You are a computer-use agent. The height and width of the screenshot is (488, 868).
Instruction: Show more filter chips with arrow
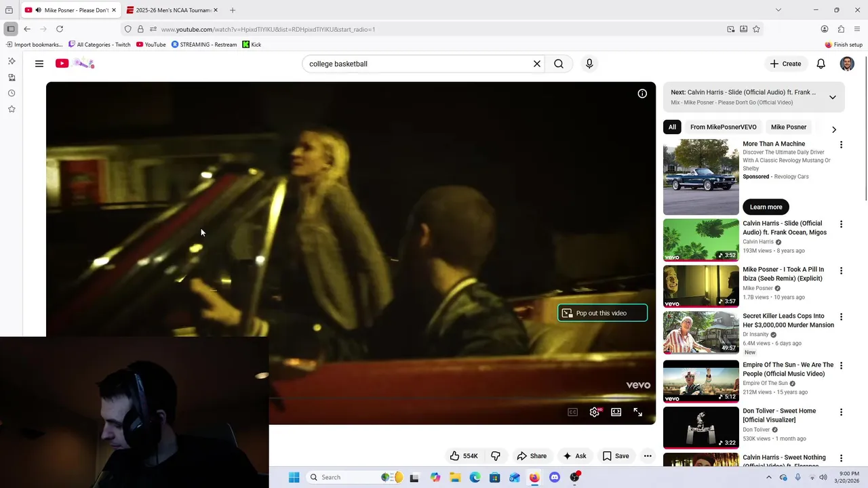pyautogui.click(x=833, y=129)
